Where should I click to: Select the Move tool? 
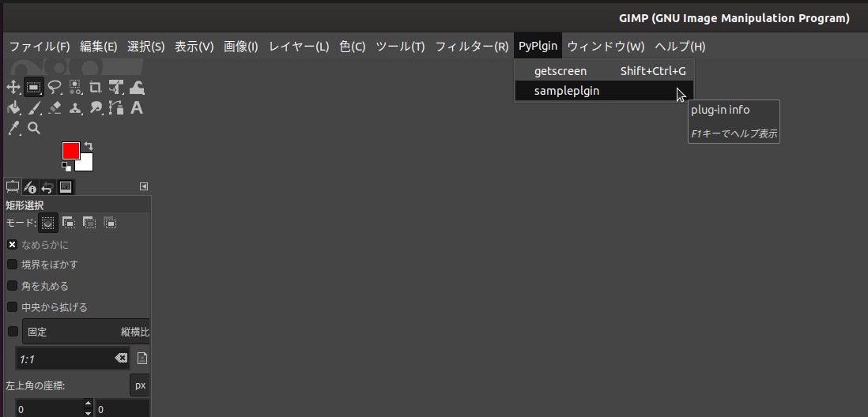pyautogui.click(x=13, y=88)
